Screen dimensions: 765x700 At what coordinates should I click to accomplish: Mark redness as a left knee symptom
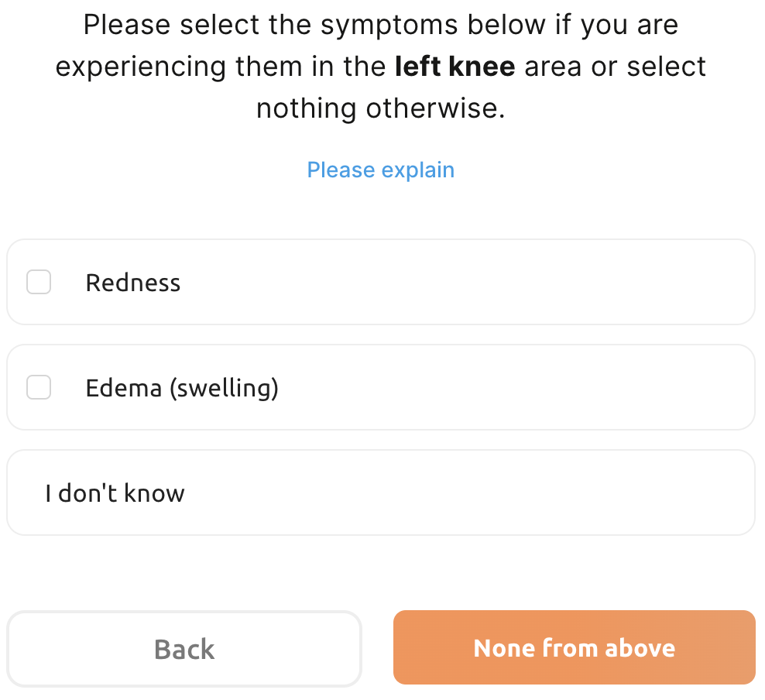[39, 283]
